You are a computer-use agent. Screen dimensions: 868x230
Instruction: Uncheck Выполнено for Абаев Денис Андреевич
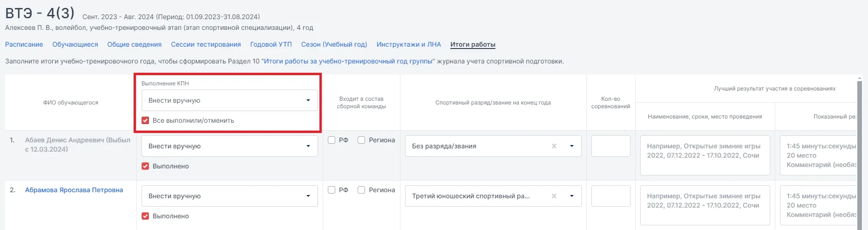(x=145, y=166)
